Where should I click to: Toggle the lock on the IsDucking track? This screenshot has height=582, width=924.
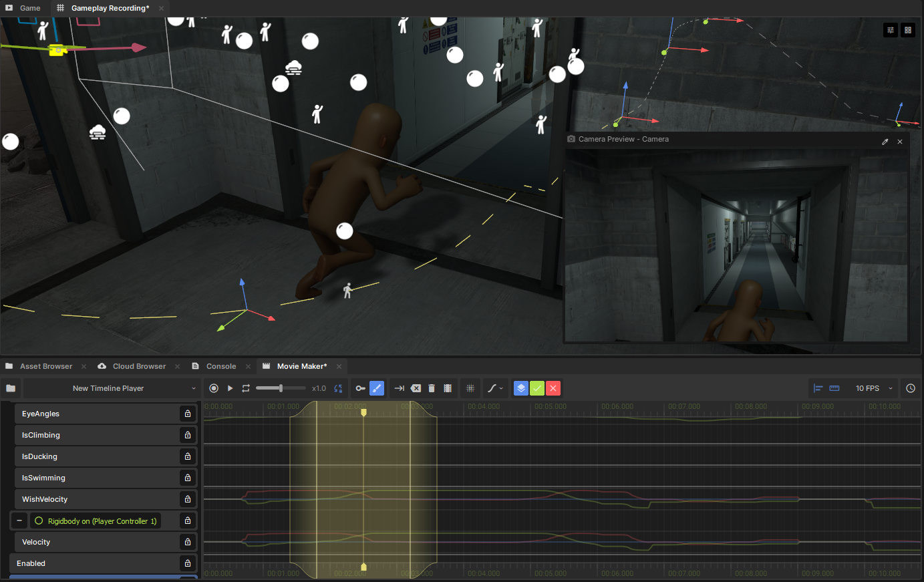[188, 456]
